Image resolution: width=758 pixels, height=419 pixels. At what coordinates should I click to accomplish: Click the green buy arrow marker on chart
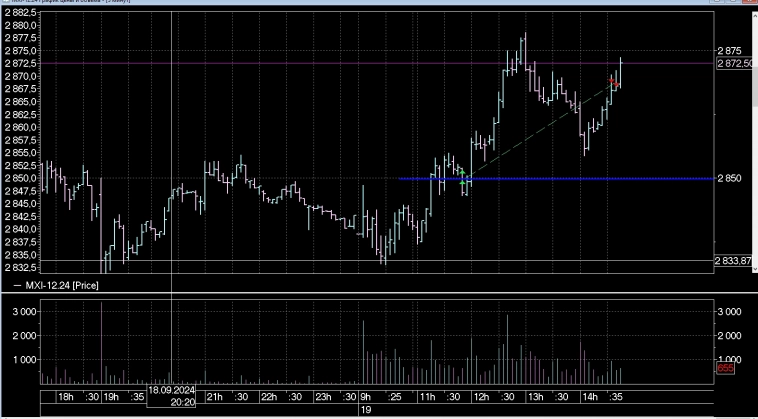click(462, 183)
